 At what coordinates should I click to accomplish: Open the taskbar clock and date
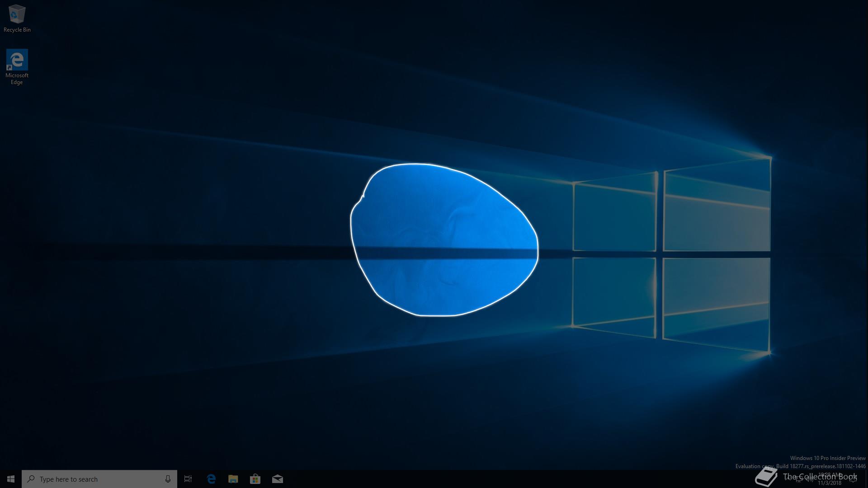[x=830, y=479]
